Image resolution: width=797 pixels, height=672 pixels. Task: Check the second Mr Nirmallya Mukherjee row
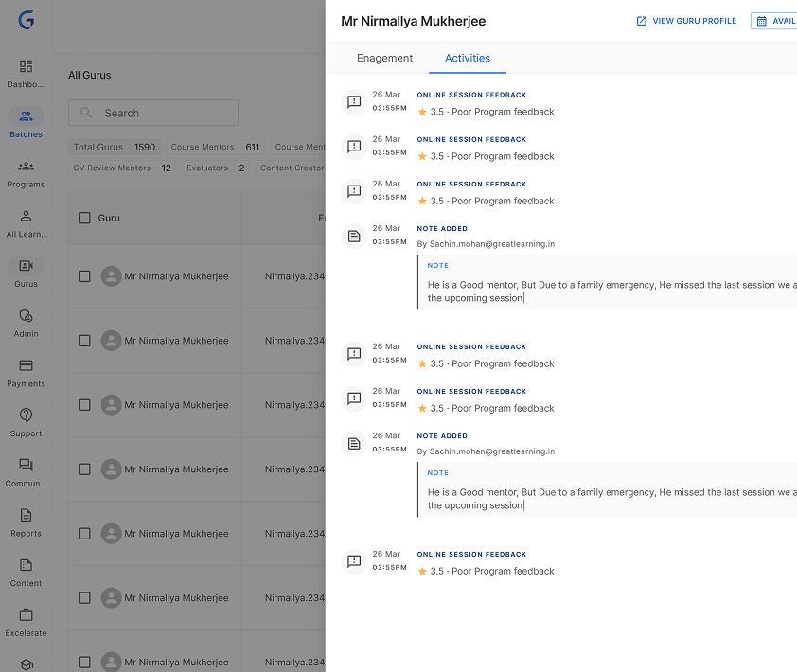pyautogui.click(x=84, y=341)
